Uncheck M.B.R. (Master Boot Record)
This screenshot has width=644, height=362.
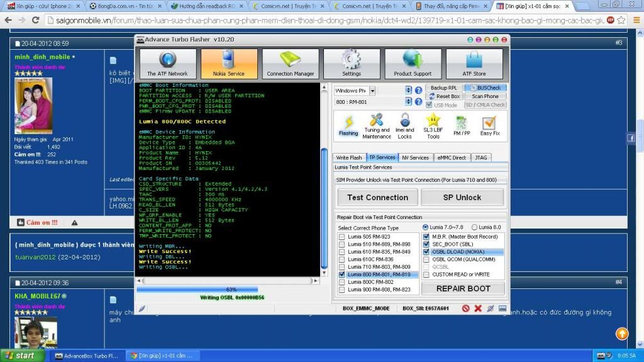426,237
